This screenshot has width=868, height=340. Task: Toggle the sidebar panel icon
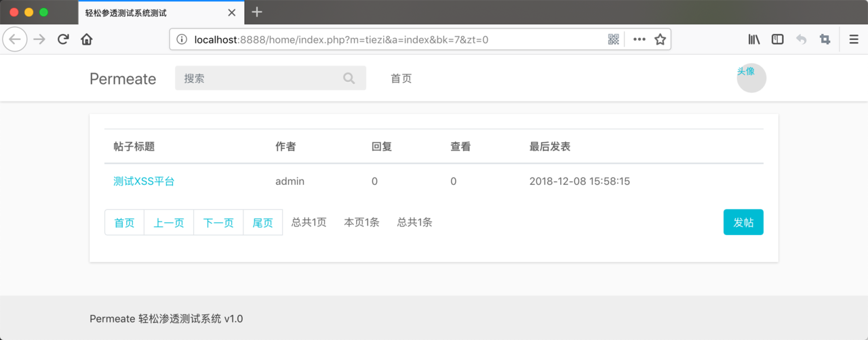[x=778, y=39]
